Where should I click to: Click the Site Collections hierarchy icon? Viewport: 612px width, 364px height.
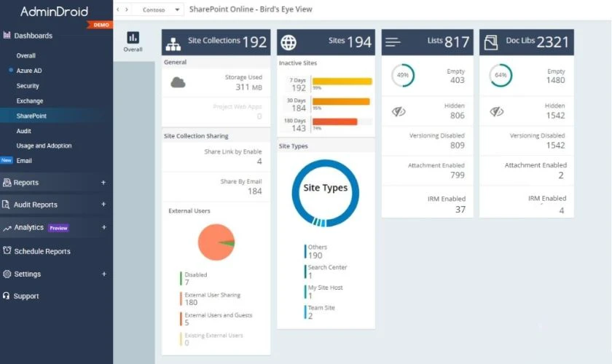173,44
